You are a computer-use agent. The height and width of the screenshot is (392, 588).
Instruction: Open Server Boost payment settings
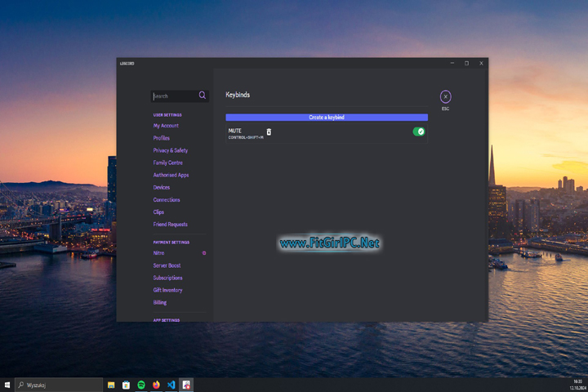[167, 265]
